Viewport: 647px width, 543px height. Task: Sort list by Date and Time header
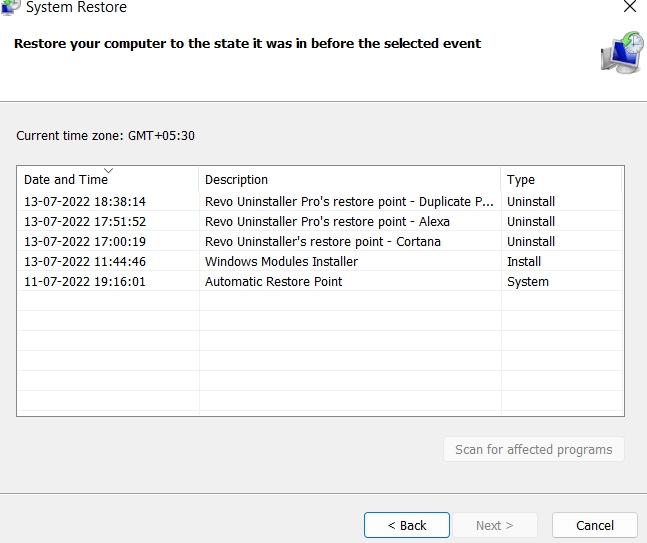[66, 180]
